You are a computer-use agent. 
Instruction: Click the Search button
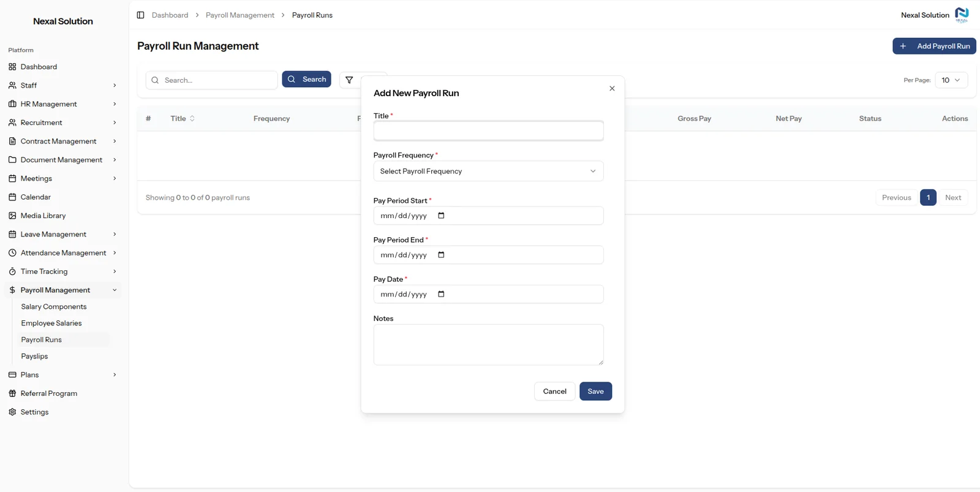coord(307,80)
